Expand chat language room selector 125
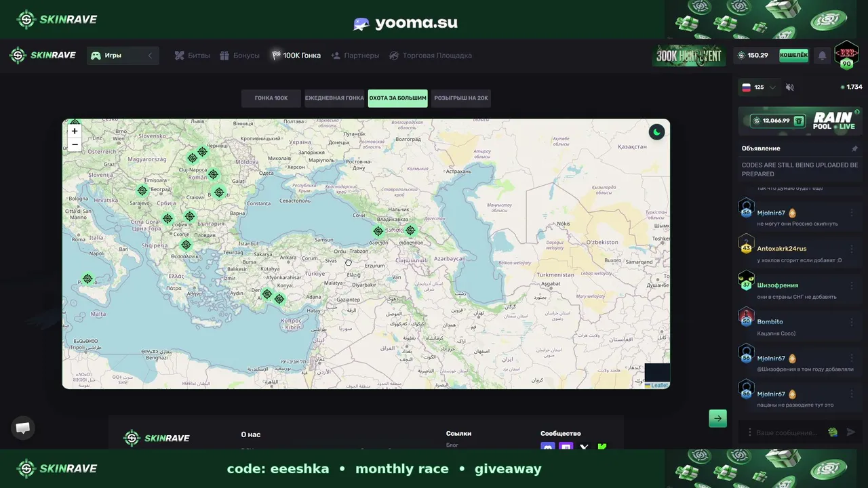This screenshot has width=868, height=488. [x=759, y=87]
